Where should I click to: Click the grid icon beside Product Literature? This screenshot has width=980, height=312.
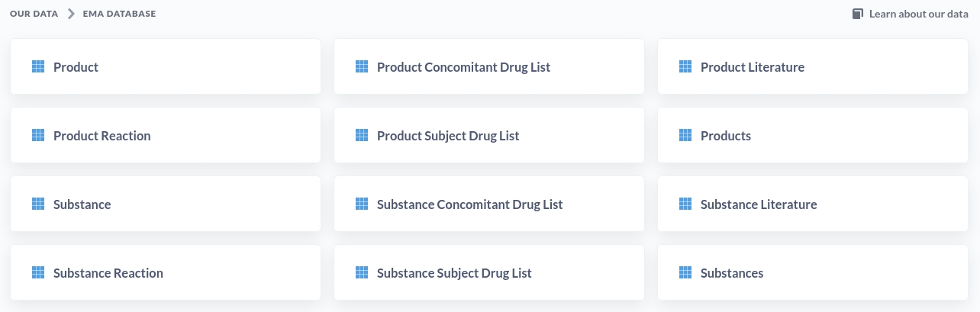(x=685, y=66)
